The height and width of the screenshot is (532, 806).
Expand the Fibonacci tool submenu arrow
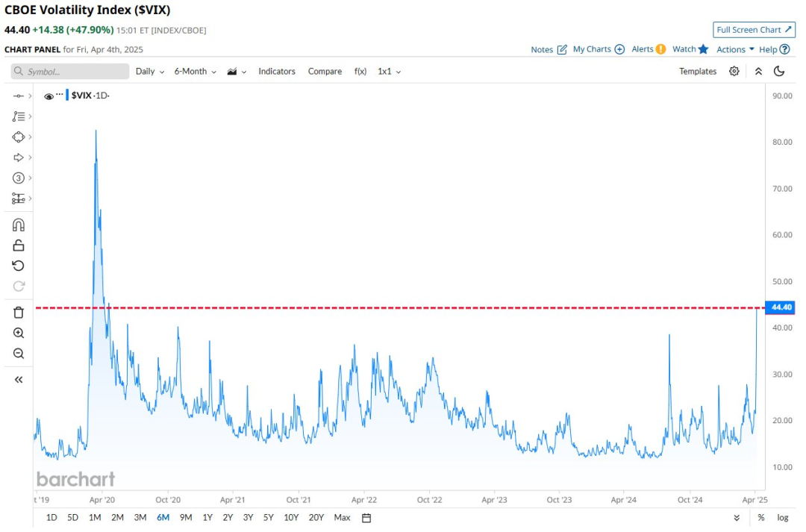pyautogui.click(x=31, y=116)
